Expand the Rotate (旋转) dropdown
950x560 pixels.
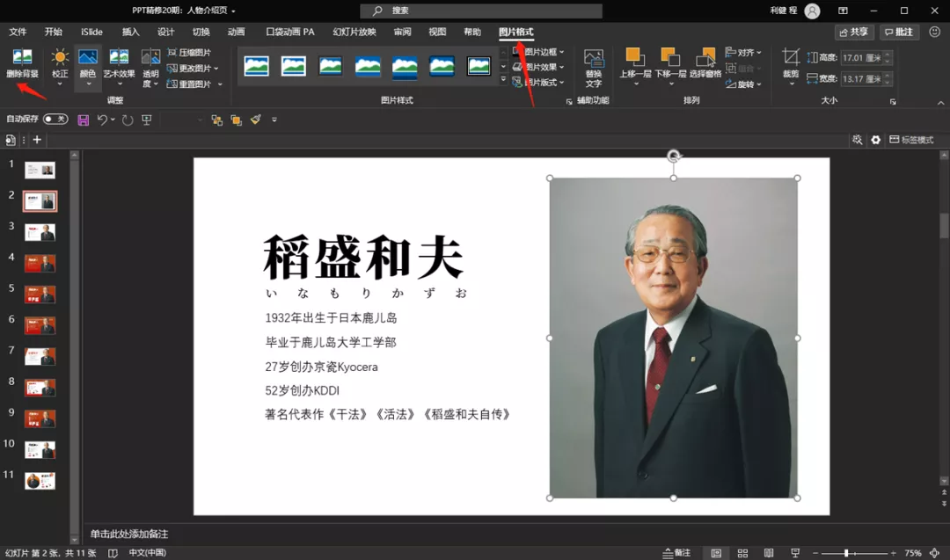743,84
